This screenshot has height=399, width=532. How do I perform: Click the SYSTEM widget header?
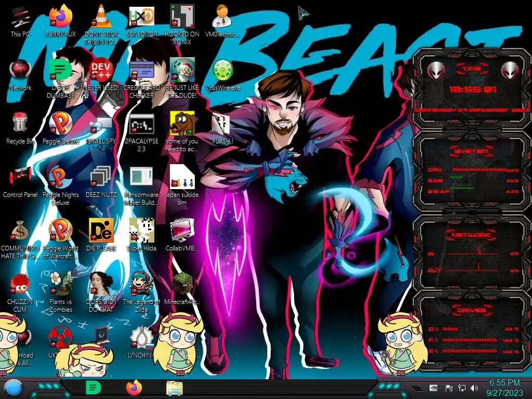click(471, 151)
